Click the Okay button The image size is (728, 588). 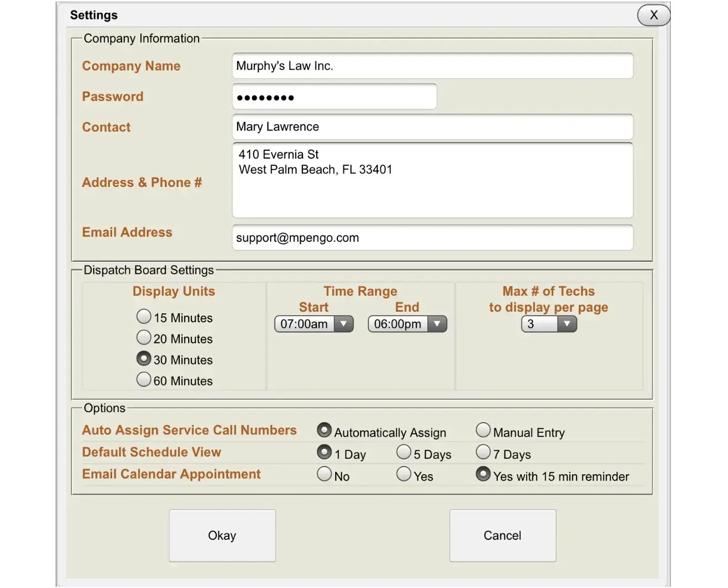[222, 535]
